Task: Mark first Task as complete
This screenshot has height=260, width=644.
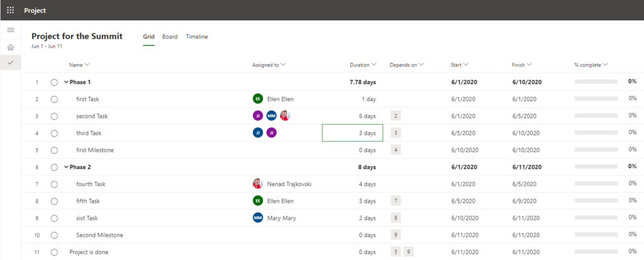Action: coord(54,99)
